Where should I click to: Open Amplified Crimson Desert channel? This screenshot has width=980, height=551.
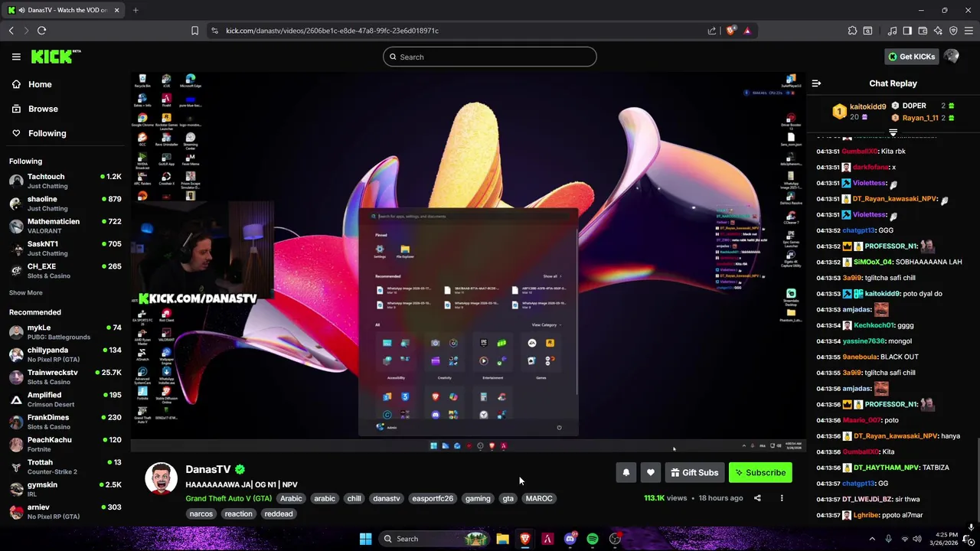point(65,399)
